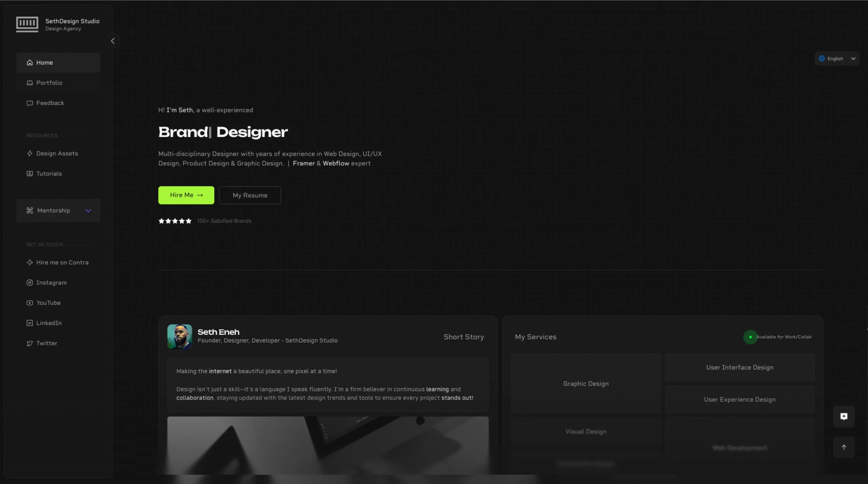Select the Visual Design service card

click(586, 432)
